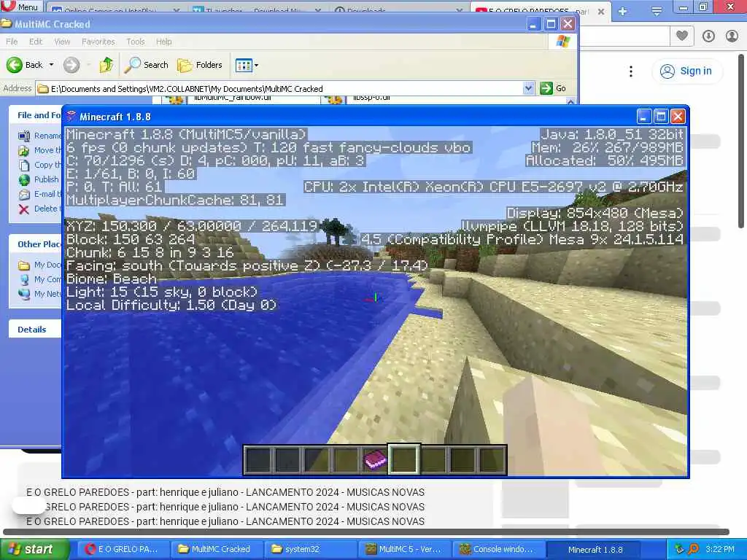The image size is (747, 560).
Task: Click the Forward arrow icon in Explorer
Action: (71, 65)
